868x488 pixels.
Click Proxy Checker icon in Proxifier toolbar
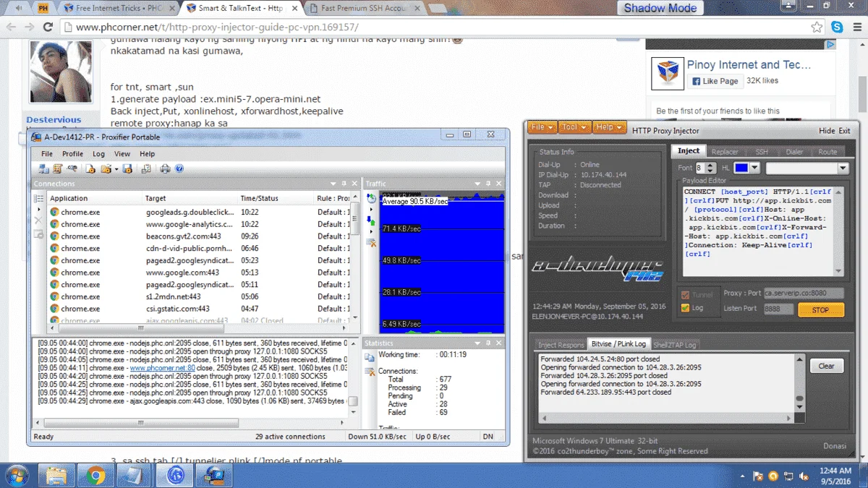click(x=146, y=168)
